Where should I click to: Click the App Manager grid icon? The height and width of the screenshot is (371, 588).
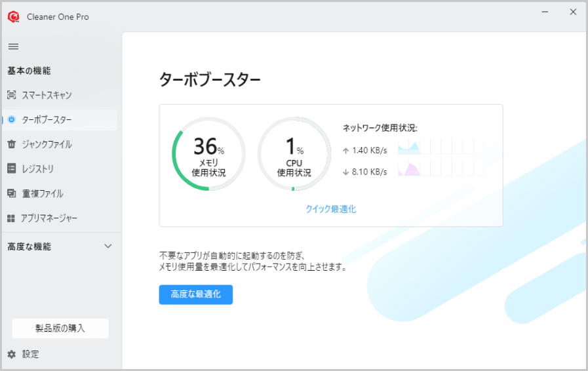[12, 218]
